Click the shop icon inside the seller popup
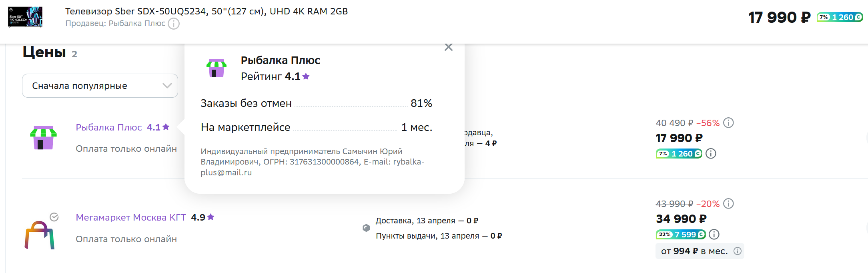Viewport: 868px width, 273px height. (x=216, y=68)
